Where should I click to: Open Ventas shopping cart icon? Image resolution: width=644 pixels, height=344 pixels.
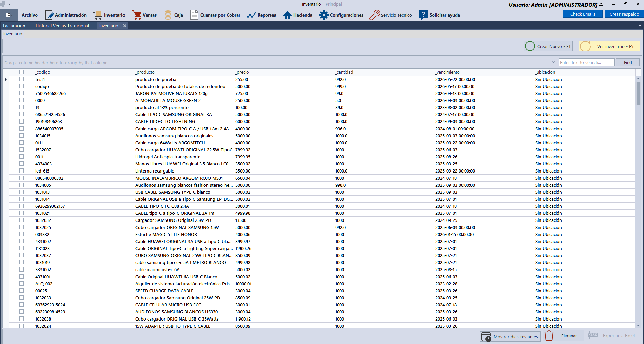136,15
